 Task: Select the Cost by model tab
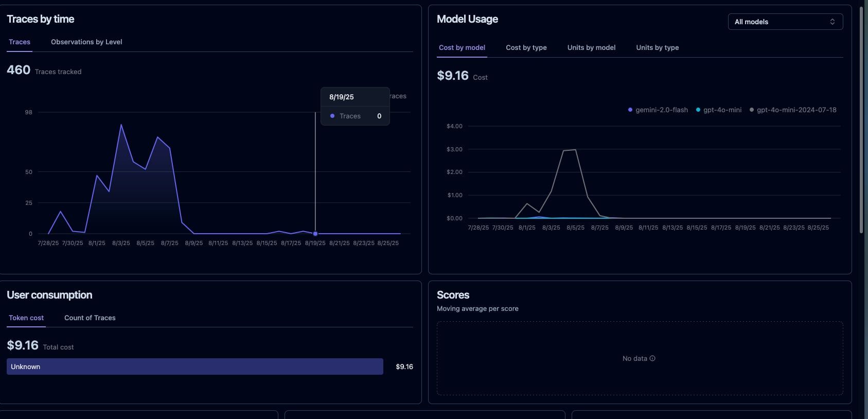(462, 48)
